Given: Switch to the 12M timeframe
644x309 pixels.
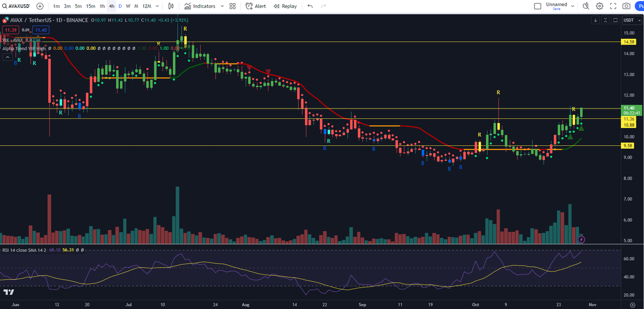Looking at the screenshot, I should tap(147, 6).
